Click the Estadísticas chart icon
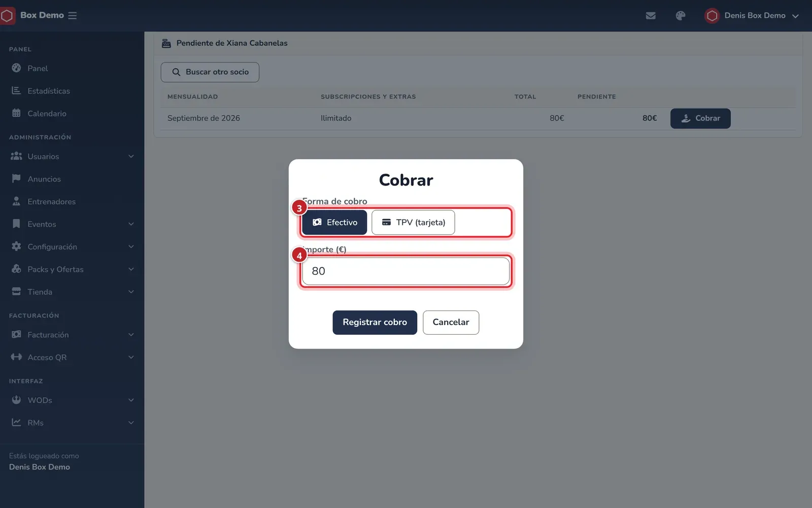Image resolution: width=812 pixels, height=508 pixels. point(16,90)
